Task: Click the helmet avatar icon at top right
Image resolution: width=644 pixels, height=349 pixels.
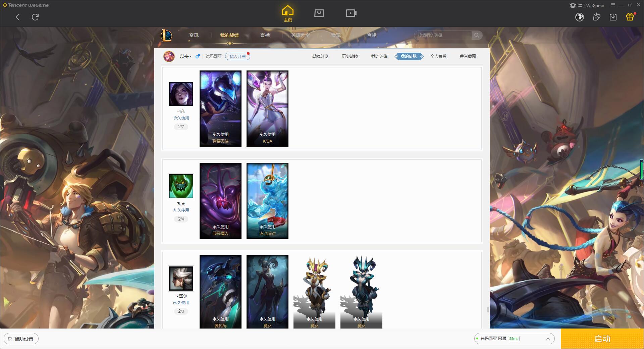Action: pyautogui.click(x=580, y=17)
